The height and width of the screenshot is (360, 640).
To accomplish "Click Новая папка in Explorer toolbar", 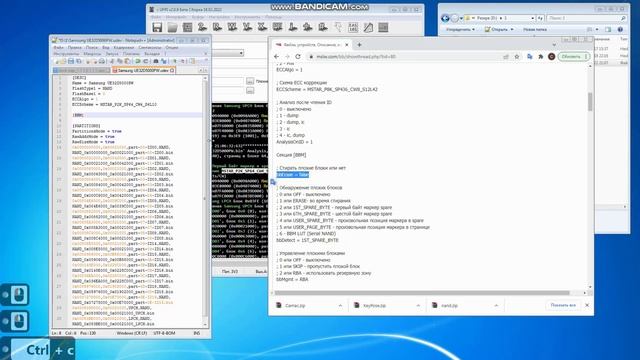I will pos(535,29).
